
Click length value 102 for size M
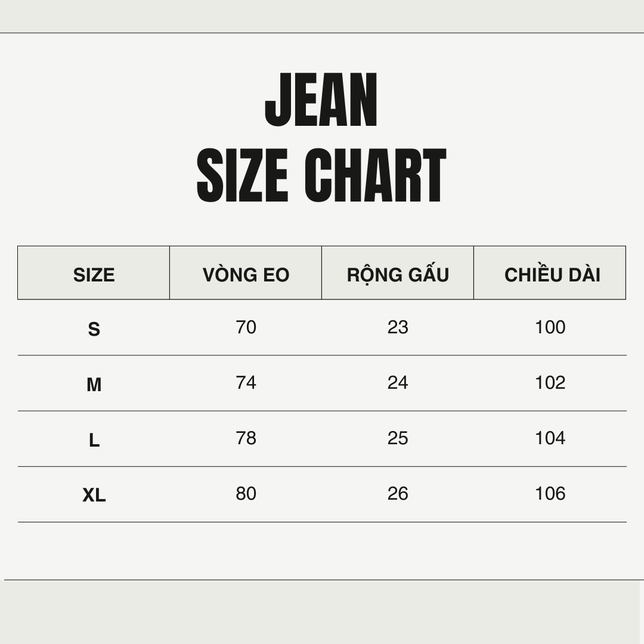click(550, 383)
